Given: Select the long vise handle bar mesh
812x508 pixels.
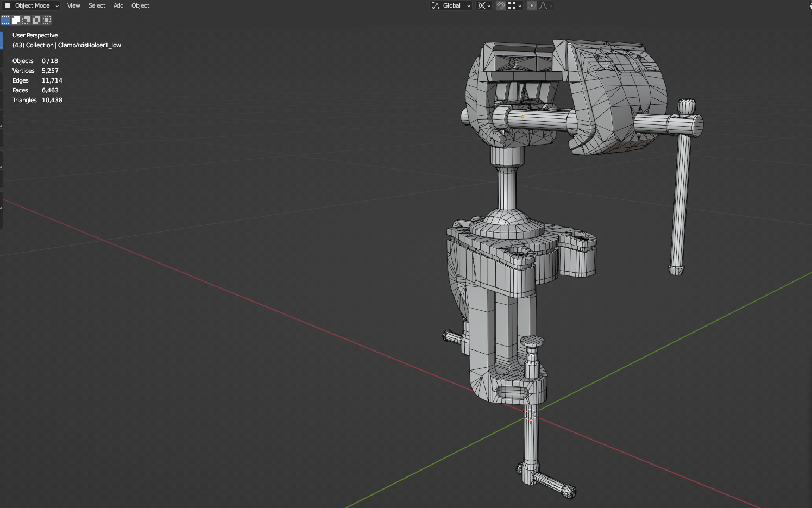Looking at the screenshot, I should (x=680, y=201).
